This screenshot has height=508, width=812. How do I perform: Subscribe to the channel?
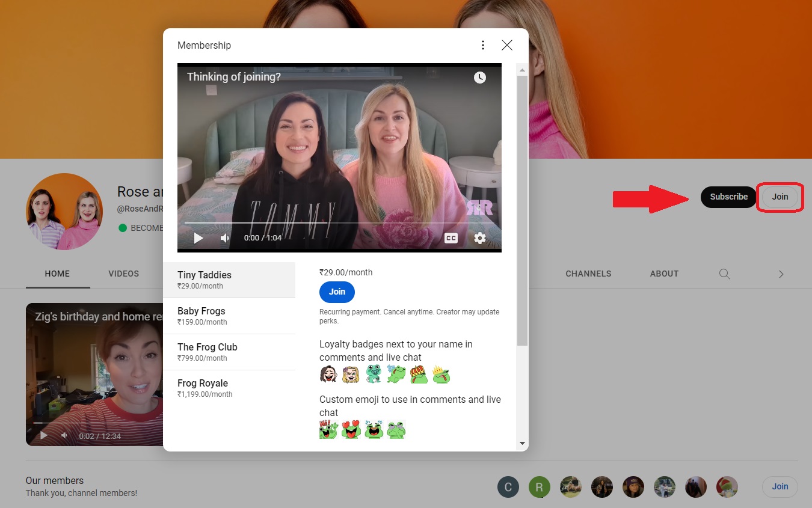coord(728,197)
